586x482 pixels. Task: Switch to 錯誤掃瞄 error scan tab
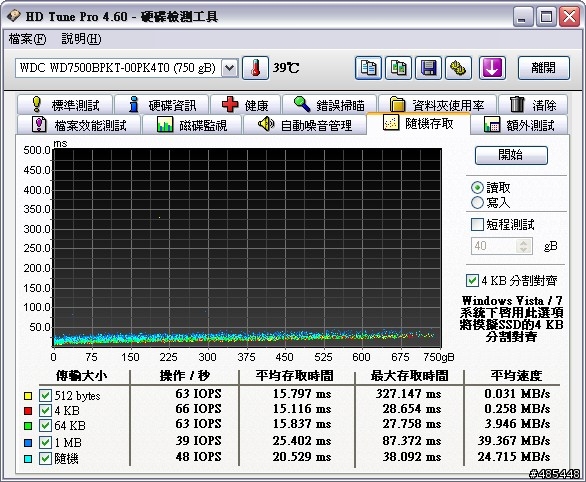point(329,105)
